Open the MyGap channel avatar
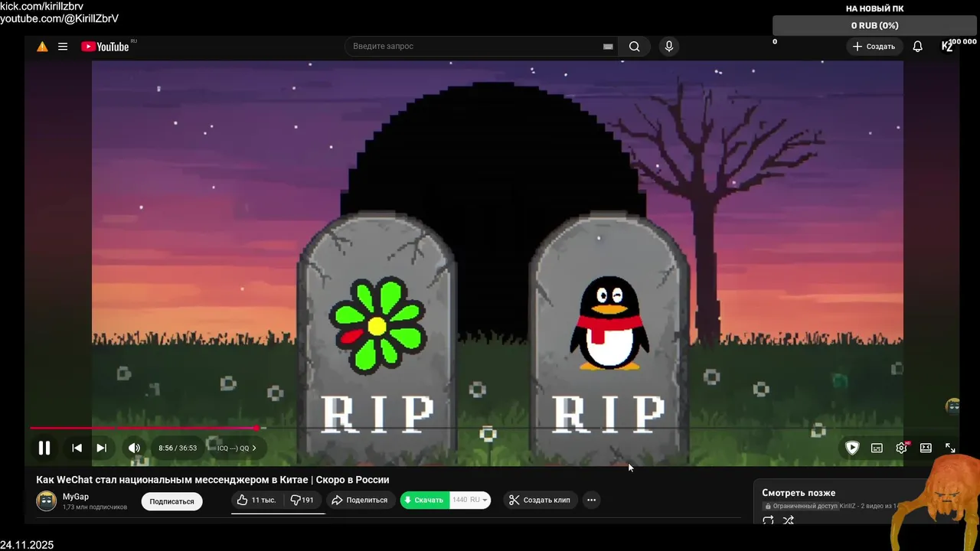The width and height of the screenshot is (980, 551). [x=47, y=501]
